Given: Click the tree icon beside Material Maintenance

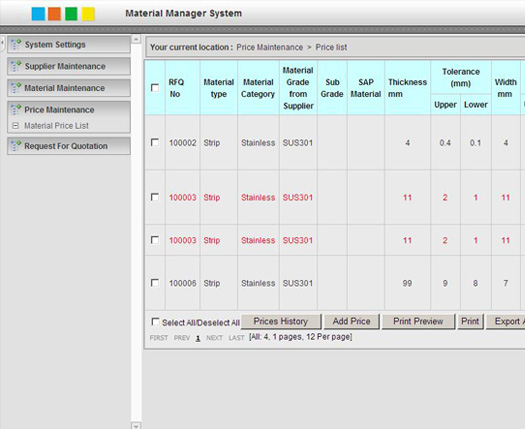Looking at the screenshot, I should pos(16,88).
